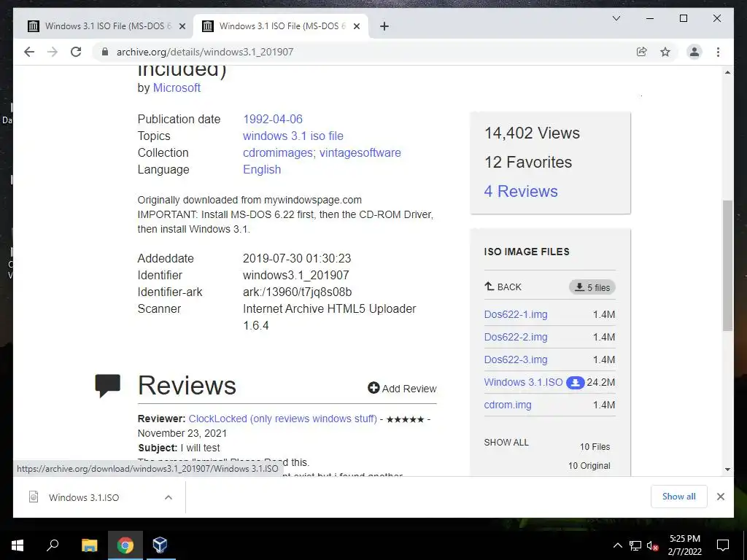Open site info via the padlock icon
The image size is (747, 560).
pos(105,52)
